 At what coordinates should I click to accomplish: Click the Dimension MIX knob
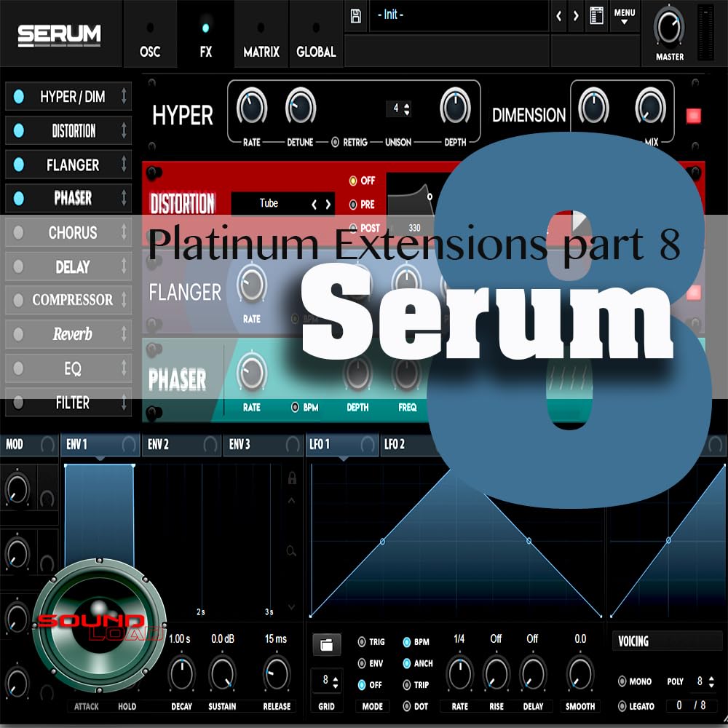point(650,107)
